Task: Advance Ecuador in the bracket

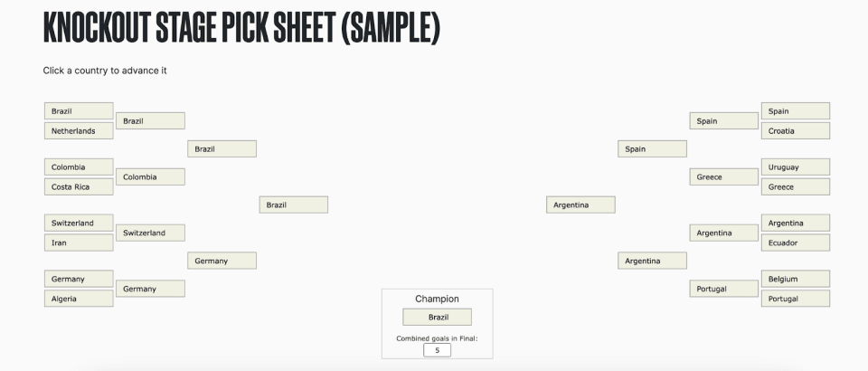Action: click(x=796, y=243)
